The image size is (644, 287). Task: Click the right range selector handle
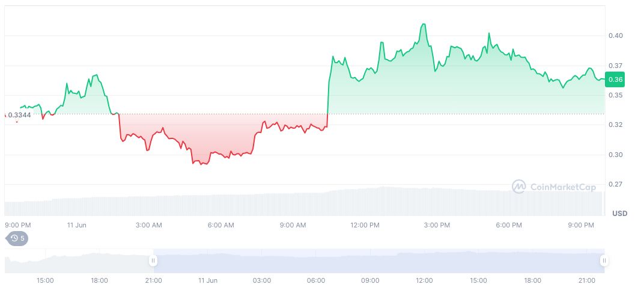click(x=604, y=261)
